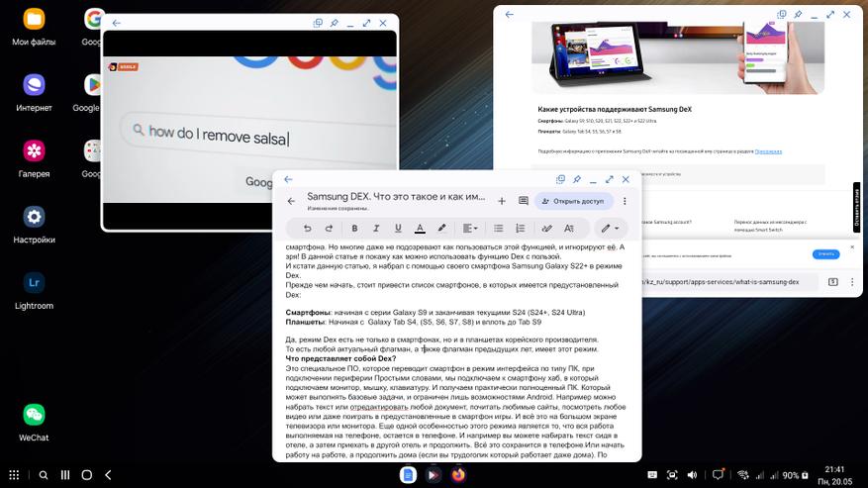Viewport: 868px width, 488px height.
Task: Open Галерея desktop app
Action: point(34,158)
